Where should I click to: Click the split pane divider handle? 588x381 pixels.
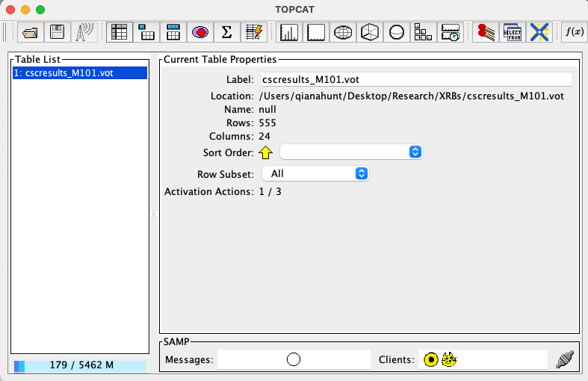coord(154,214)
